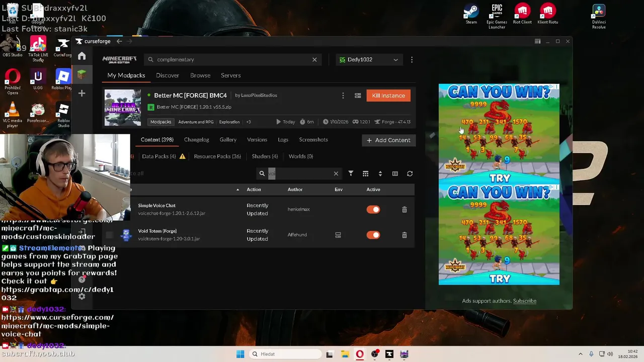Open the sort up-down arrows control
The height and width of the screenshot is (362, 644).
[x=380, y=173]
